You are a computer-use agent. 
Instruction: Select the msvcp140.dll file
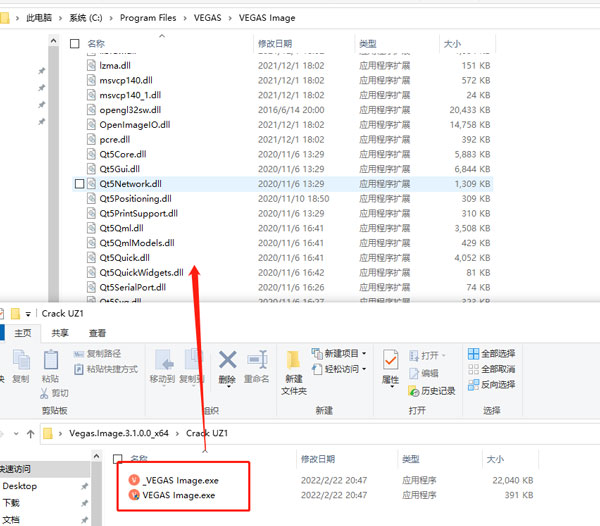click(x=126, y=80)
